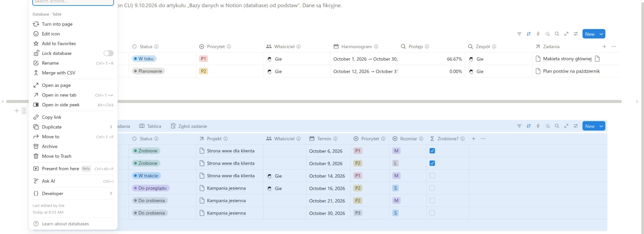Toggle the Lock database switch
The height and width of the screenshot is (234, 644).
pyautogui.click(x=108, y=53)
